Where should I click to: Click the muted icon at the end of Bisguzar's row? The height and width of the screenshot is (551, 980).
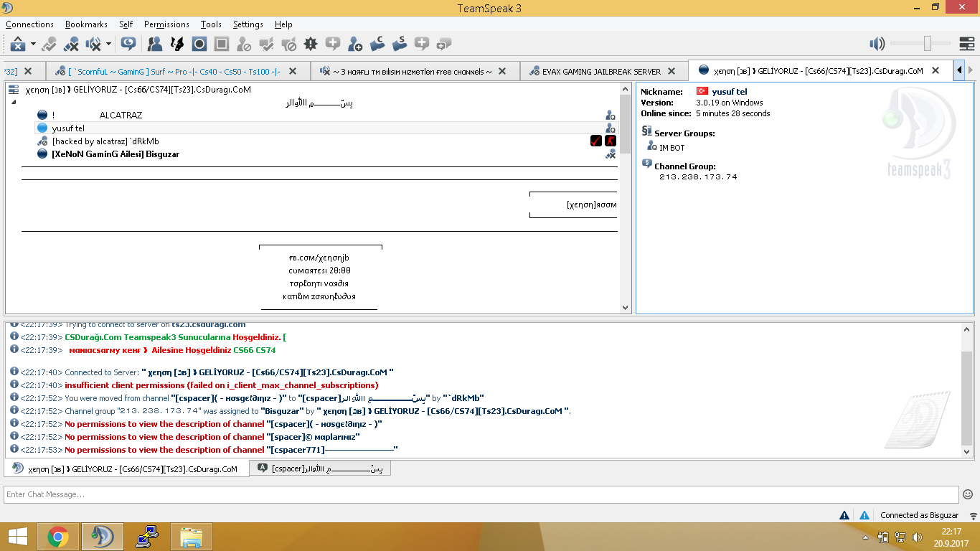click(x=611, y=154)
